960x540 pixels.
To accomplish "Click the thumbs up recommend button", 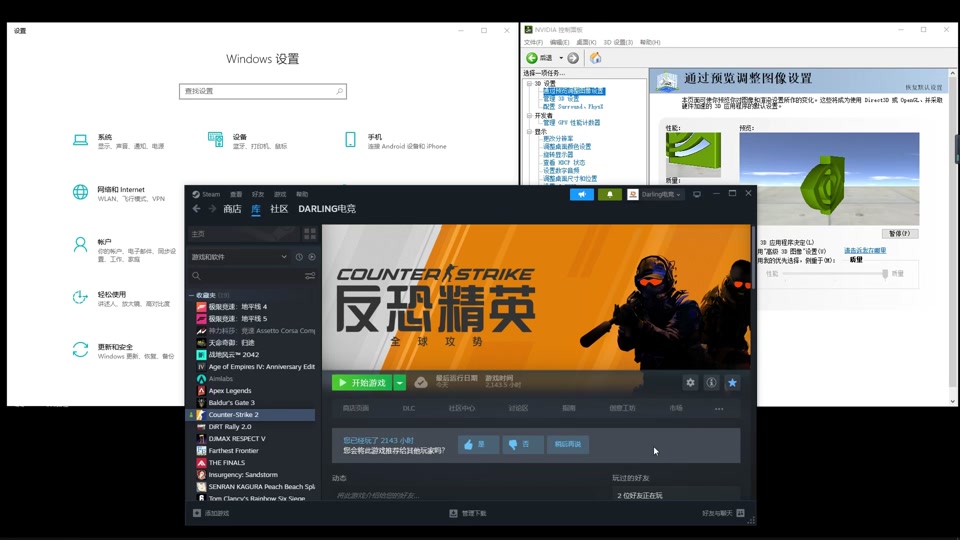I will coord(478,444).
